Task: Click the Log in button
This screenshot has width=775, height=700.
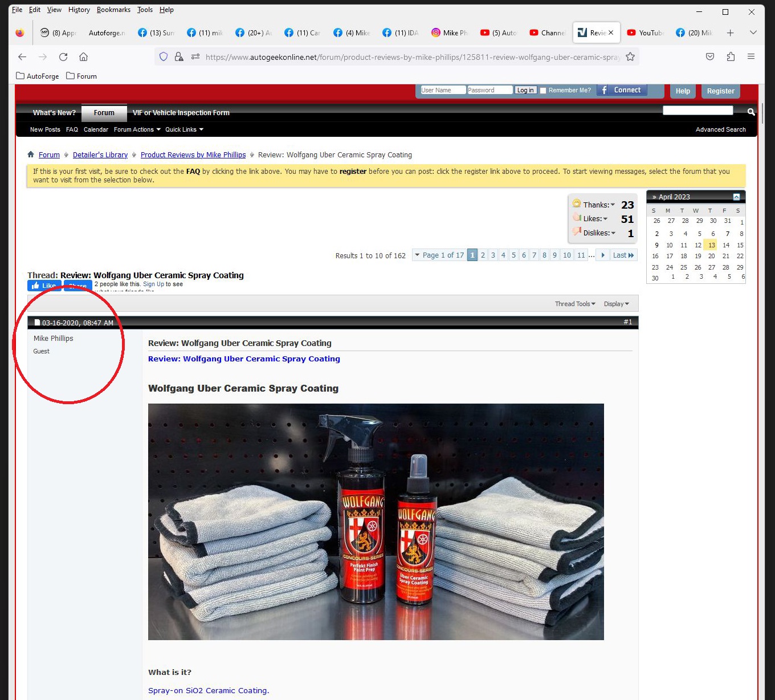Action: (525, 90)
